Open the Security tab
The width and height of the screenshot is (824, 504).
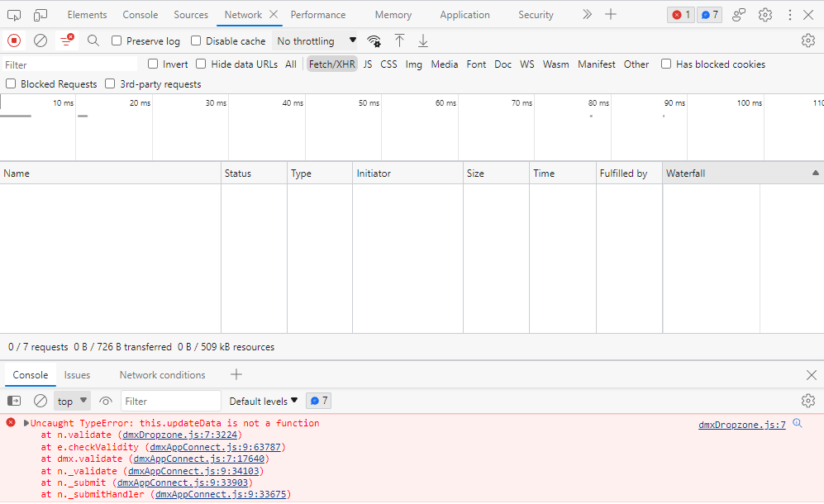pyautogui.click(x=536, y=15)
